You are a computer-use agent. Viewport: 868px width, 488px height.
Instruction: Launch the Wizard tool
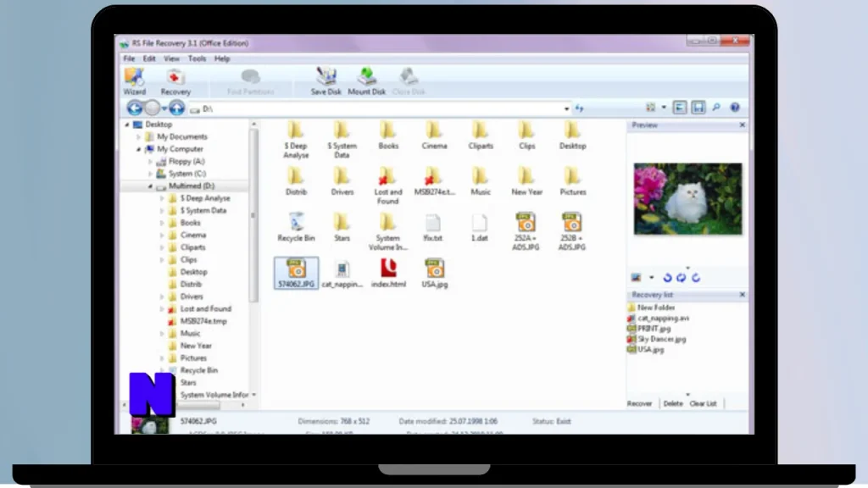[135, 81]
